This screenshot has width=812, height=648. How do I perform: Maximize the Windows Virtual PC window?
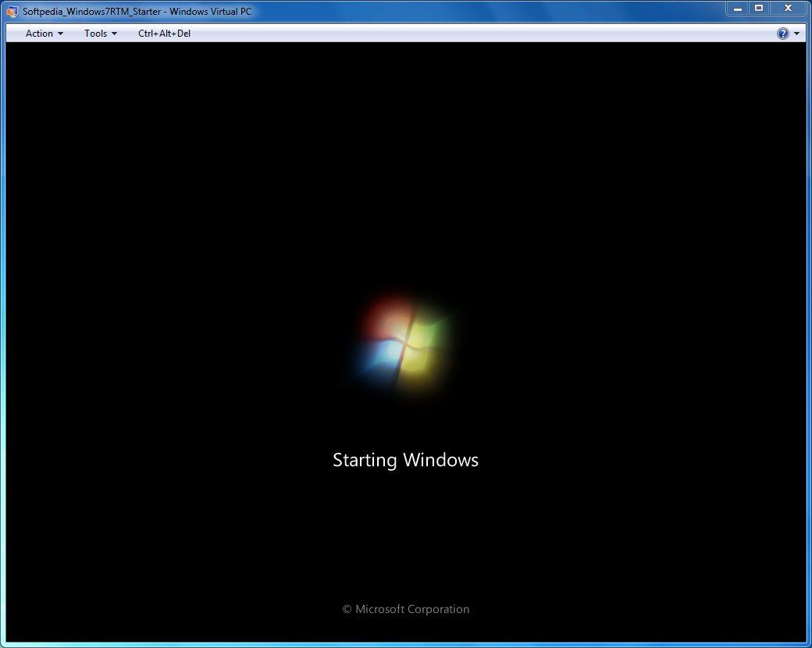[759, 8]
